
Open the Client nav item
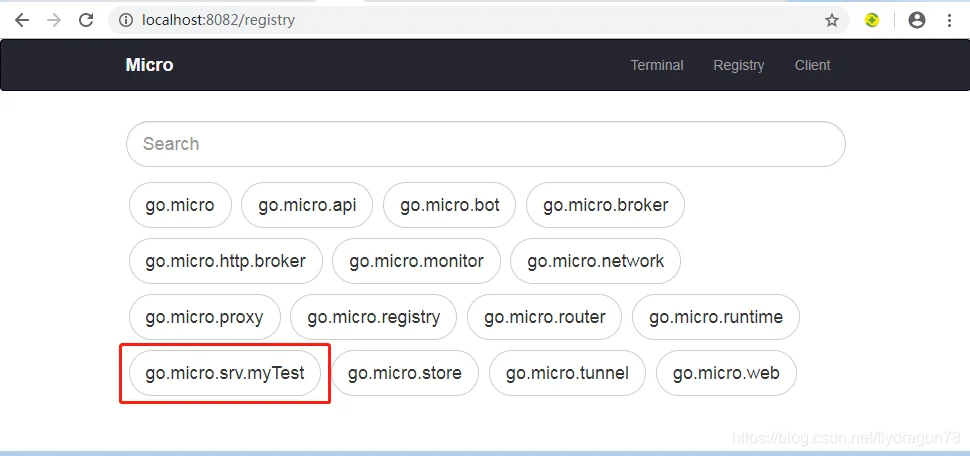812,65
